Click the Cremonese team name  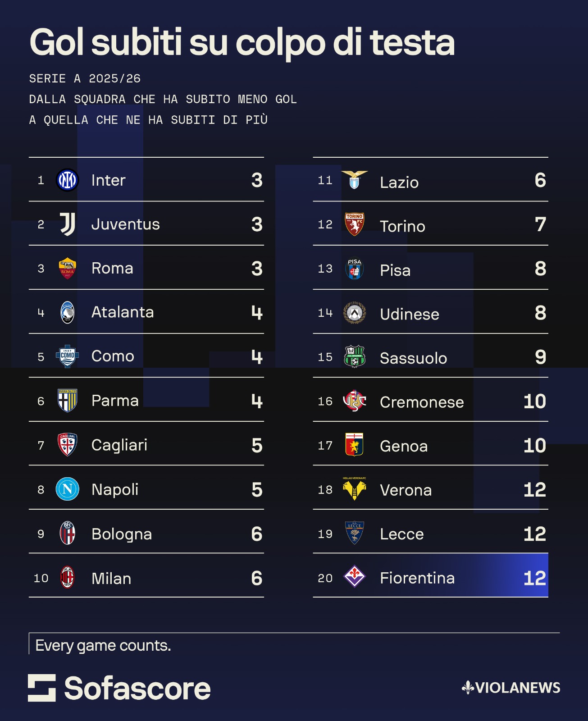point(422,402)
